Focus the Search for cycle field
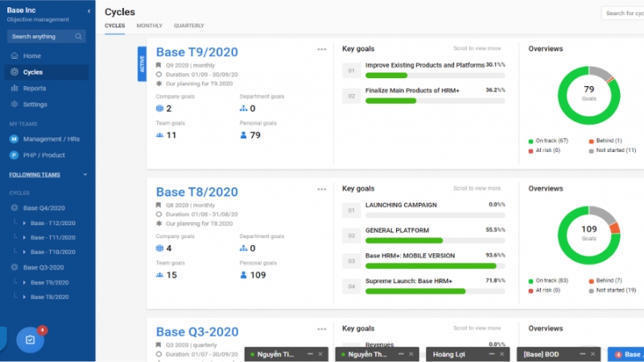 [622, 13]
